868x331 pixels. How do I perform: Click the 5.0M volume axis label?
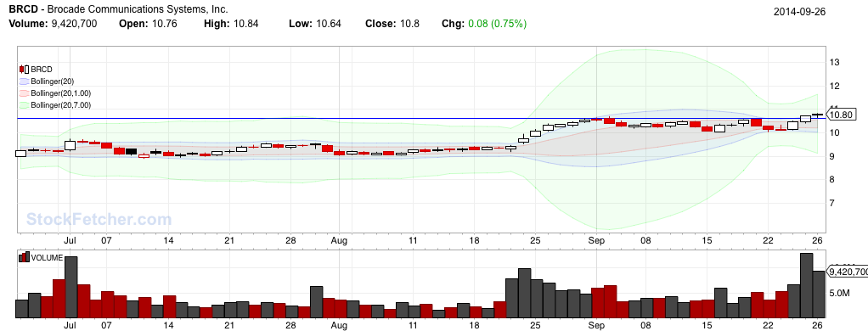838,293
